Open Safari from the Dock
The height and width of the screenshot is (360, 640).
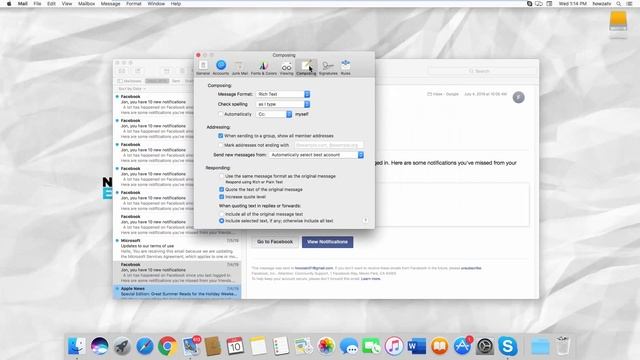tap(144, 346)
